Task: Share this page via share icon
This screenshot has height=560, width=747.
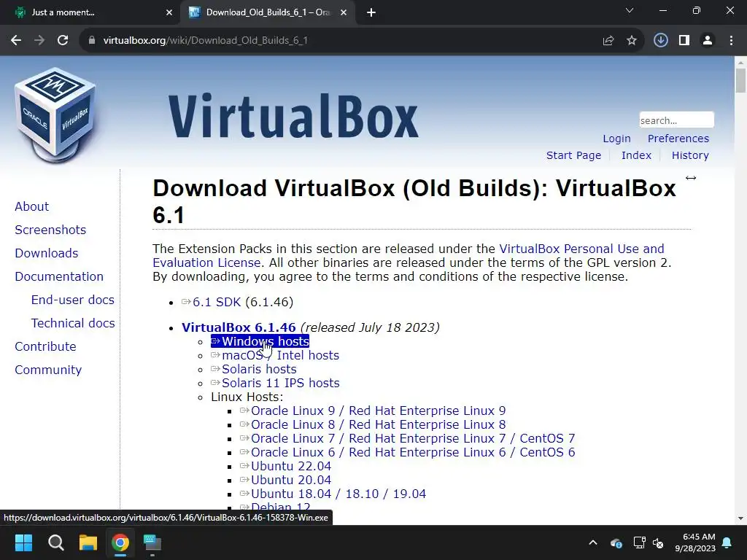Action: tap(608, 41)
